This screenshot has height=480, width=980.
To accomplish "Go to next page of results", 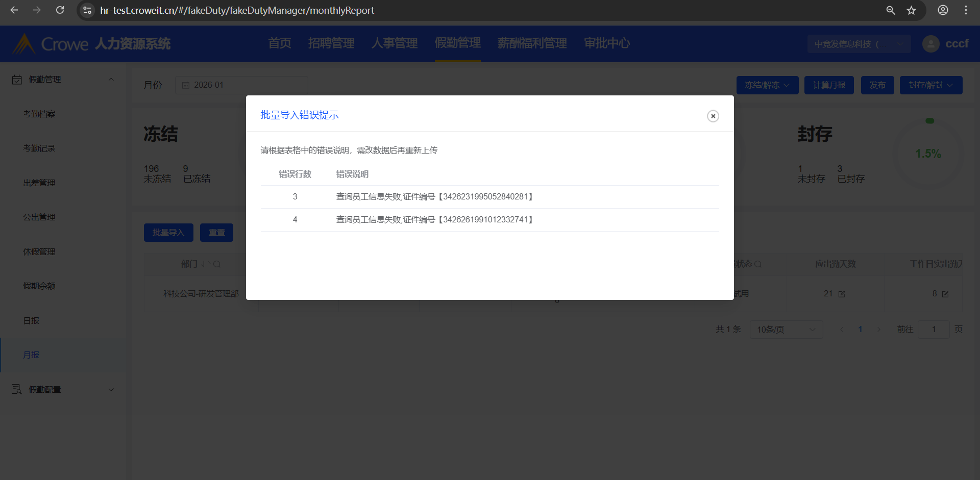I will point(879,330).
